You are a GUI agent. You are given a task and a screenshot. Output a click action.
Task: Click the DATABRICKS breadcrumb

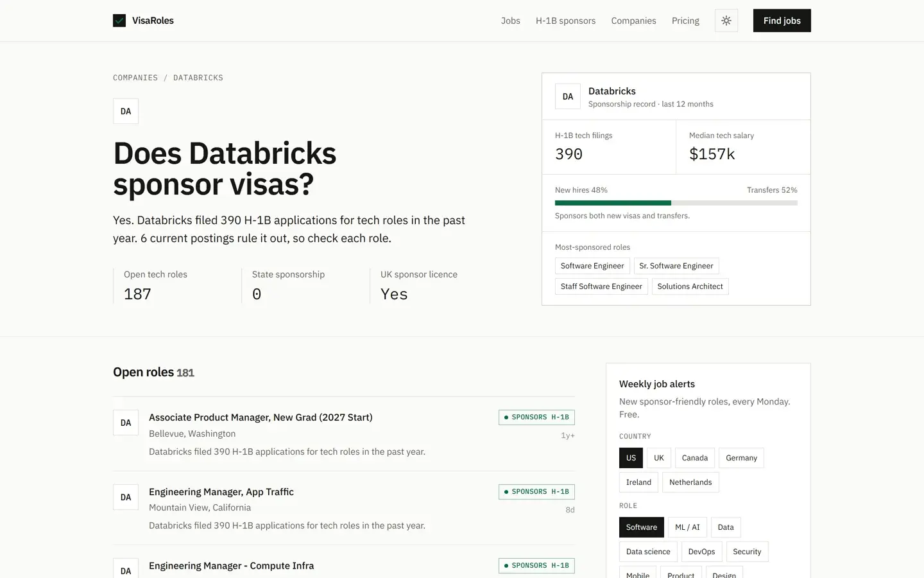click(x=198, y=78)
